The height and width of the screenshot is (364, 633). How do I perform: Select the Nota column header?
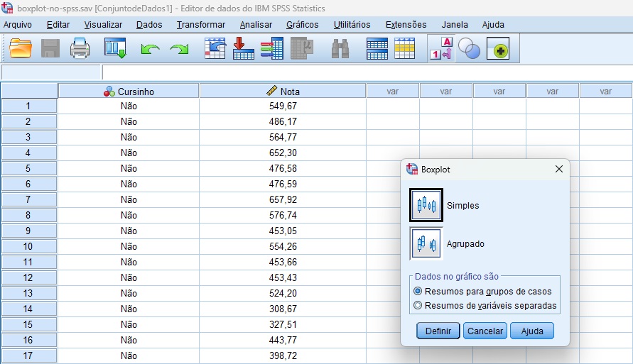click(x=283, y=91)
